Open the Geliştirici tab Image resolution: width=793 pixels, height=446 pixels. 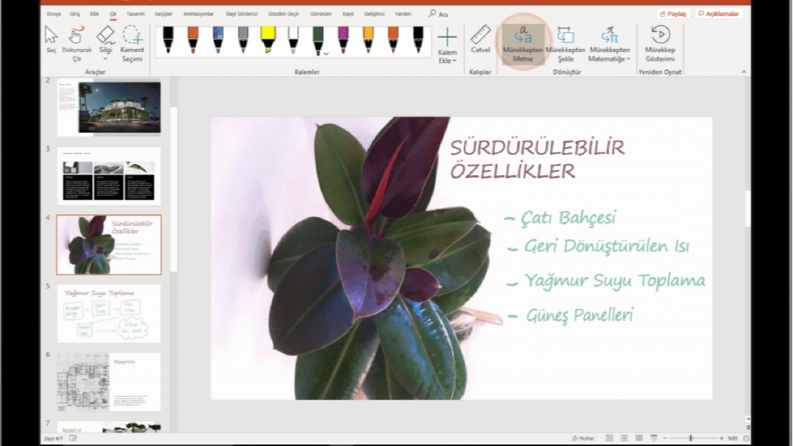coord(374,14)
